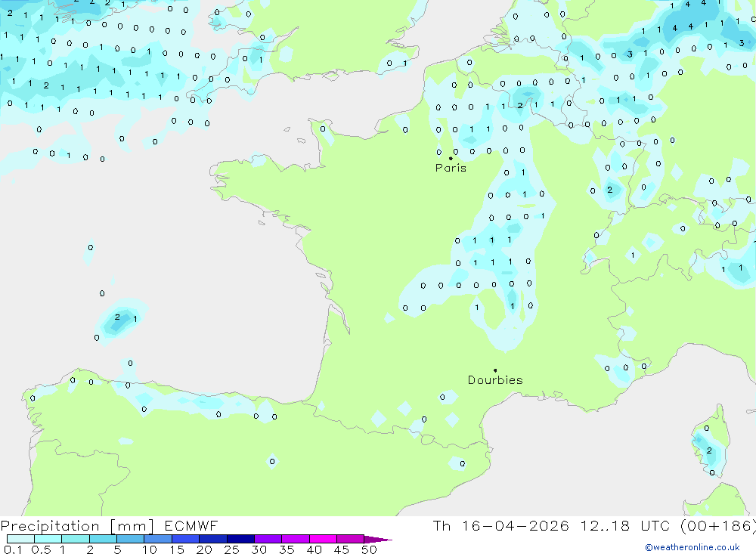Click the (00+186) forecast offset text
Viewport: 756px width, 554px height.
[718, 525]
